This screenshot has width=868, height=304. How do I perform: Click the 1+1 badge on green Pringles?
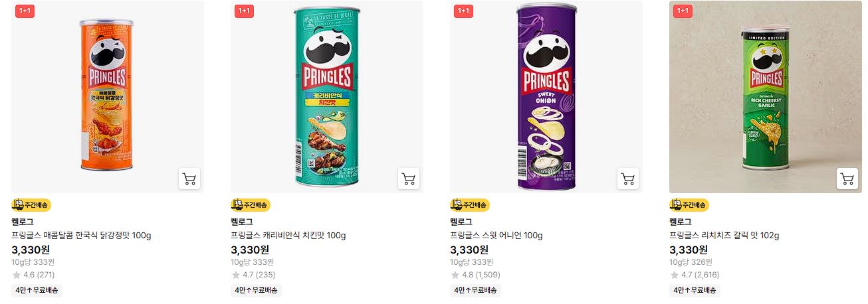(683, 11)
